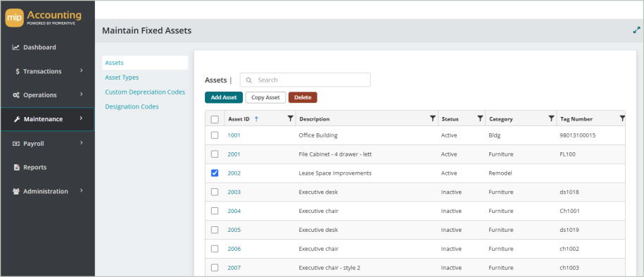
Task: Focus the Assets search field
Action: 305,80
